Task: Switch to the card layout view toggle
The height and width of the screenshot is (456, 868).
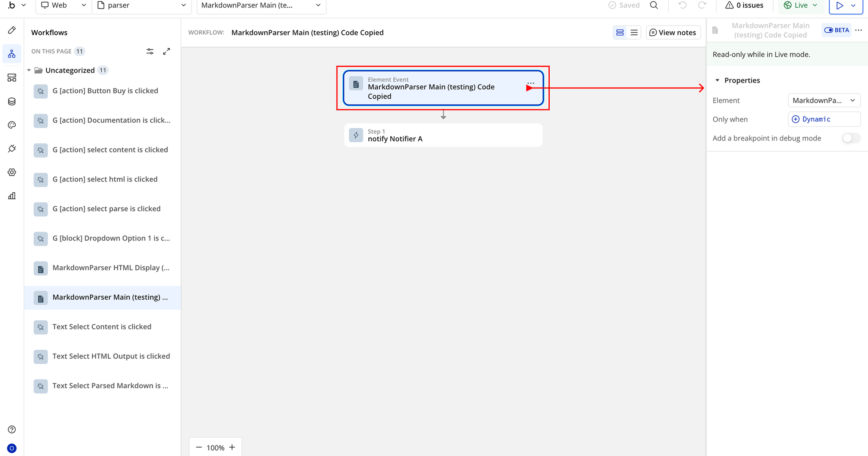Action: [620, 33]
